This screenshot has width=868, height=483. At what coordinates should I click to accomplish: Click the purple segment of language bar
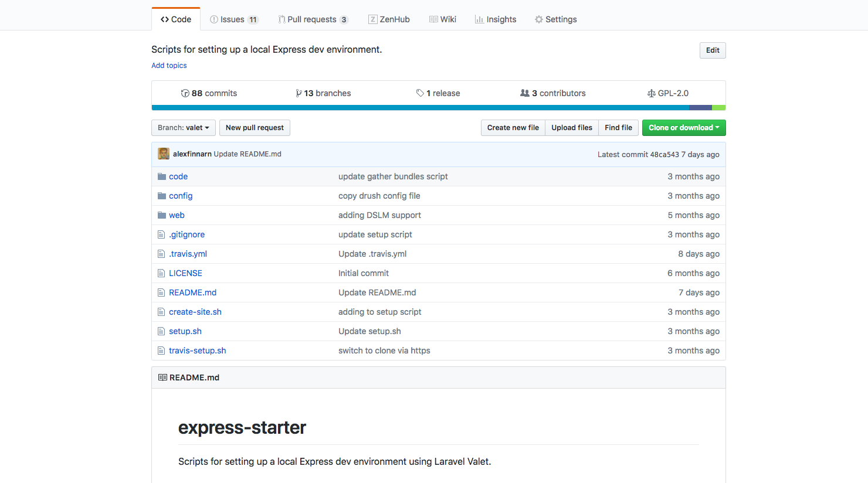(x=700, y=108)
